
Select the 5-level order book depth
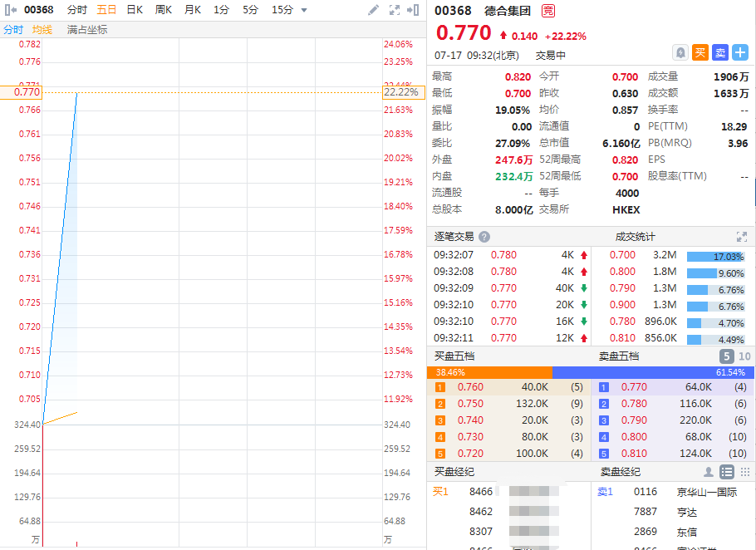click(726, 356)
